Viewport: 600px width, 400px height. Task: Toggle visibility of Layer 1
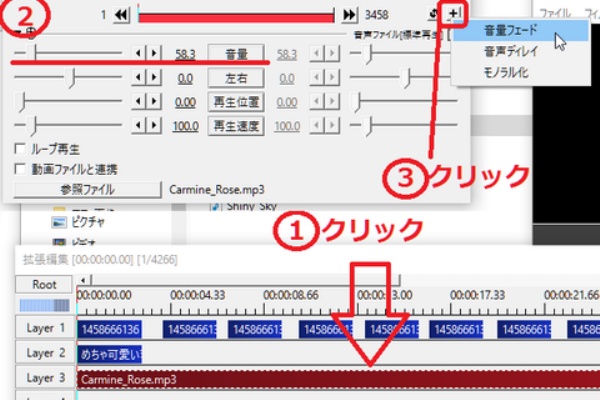(x=45, y=328)
